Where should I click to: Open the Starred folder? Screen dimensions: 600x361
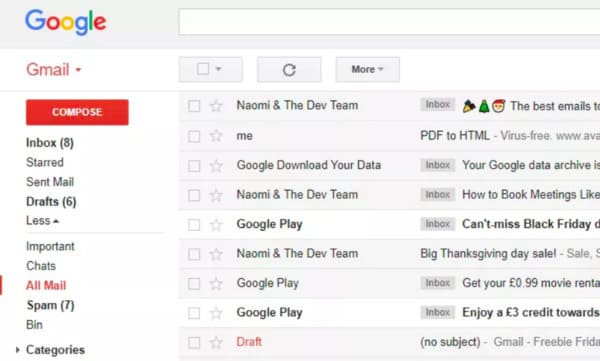pyautogui.click(x=45, y=162)
